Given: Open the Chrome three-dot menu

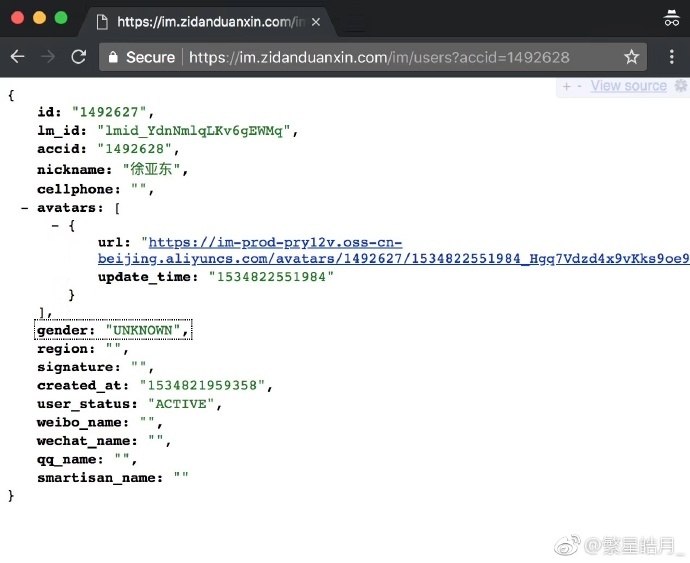Looking at the screenshot, I should click(672, 57).
